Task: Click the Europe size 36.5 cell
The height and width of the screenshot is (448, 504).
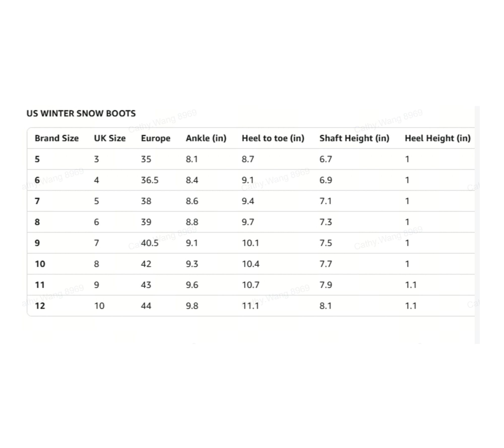Action: click(150, 180)
